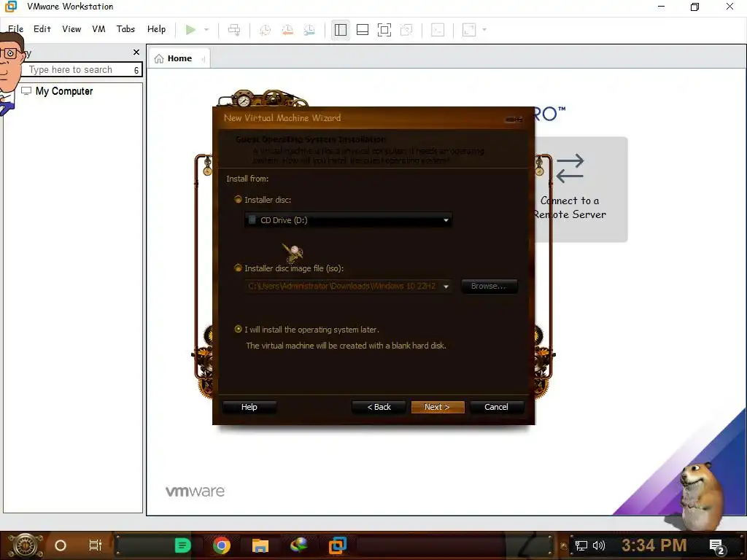Toggle the thumbnail bar view icon
Image resolution: width=747 pixels, height=560 pixels.
click(x=363, y=30)
